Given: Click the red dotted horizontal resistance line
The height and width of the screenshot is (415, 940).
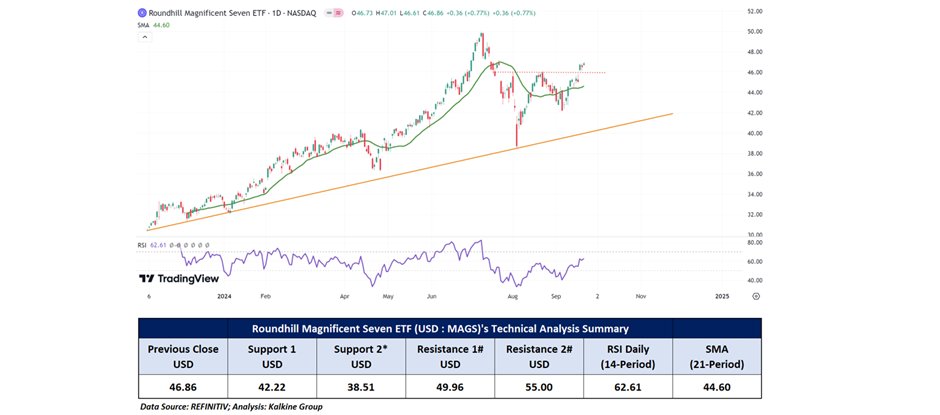Looking at the screenshot, I should (x=549, y=73).
